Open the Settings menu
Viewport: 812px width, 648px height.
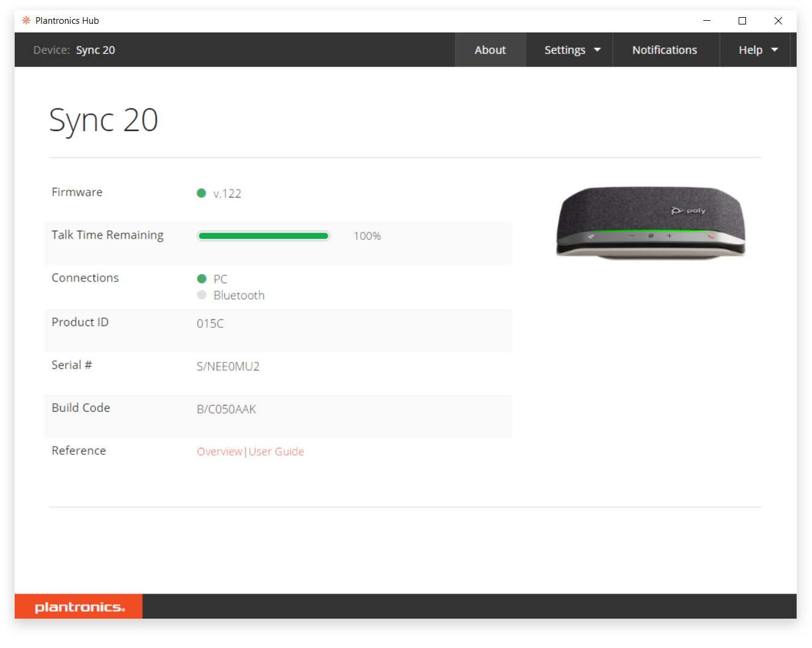[564, 50]
